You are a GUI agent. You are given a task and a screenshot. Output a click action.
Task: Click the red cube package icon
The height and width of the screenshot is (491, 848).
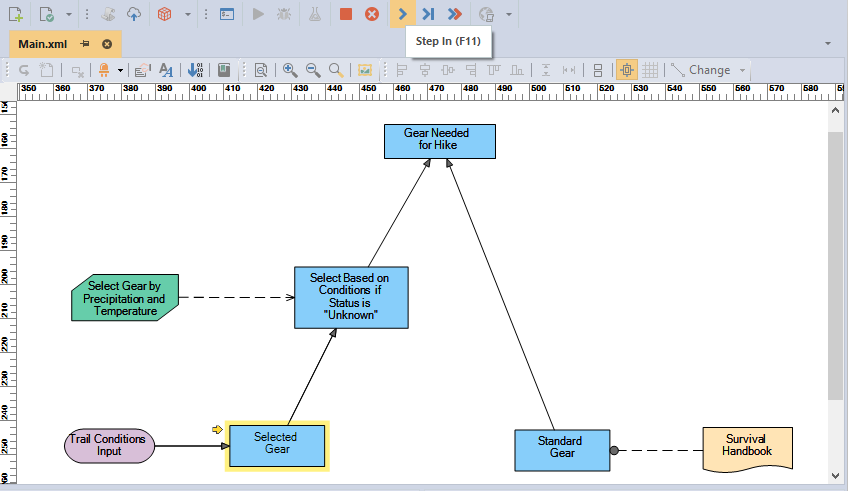pyautogui.click(x=164, y=14)
